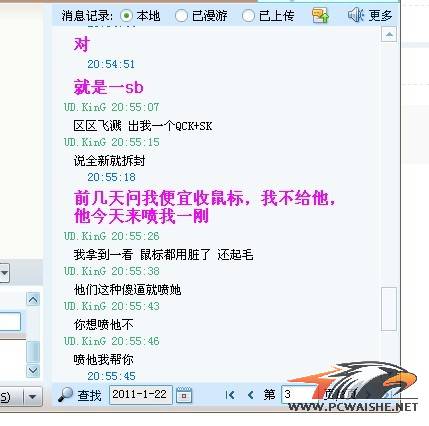Image resolution: width=429 pixels, height=426 pixels.
Task: Select the 本地 radio button
Action: click(126, 16)
